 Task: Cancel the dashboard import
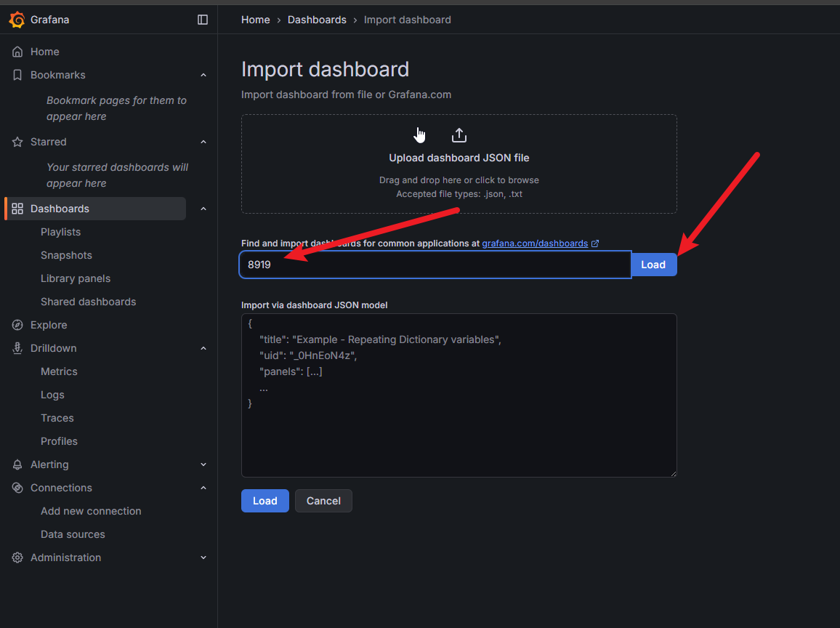[323, 501]
